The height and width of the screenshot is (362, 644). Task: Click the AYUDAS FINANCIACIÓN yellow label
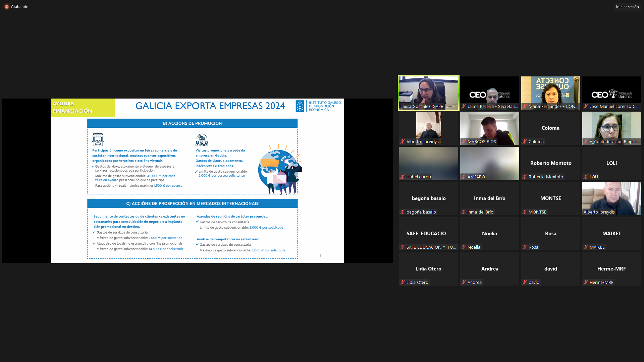[x=83, y=108]
